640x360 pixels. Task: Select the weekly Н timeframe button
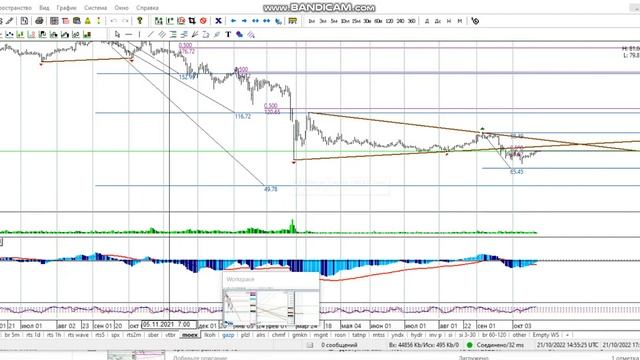(x=449, y=21)
